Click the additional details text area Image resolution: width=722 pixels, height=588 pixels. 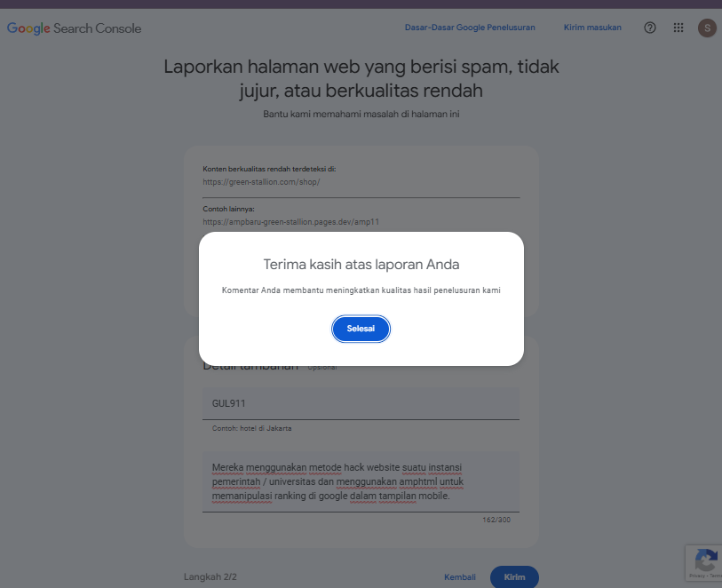tap(361, 481)
